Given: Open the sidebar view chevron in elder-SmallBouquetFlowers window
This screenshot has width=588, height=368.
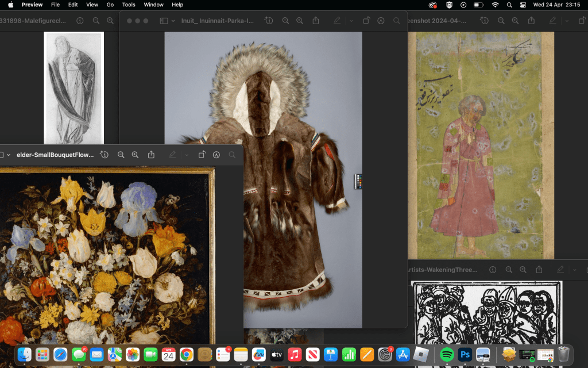Looking at the screenshot, I should [9, 155].
